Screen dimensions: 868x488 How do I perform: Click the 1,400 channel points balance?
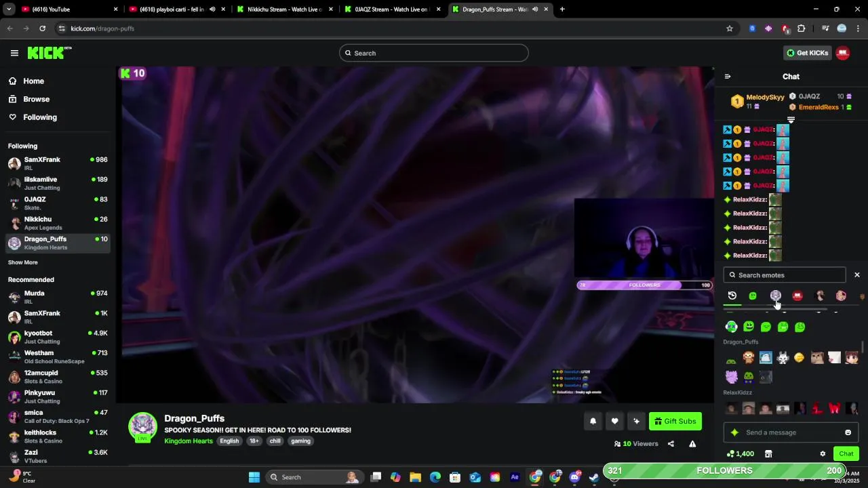coord(740,454)
